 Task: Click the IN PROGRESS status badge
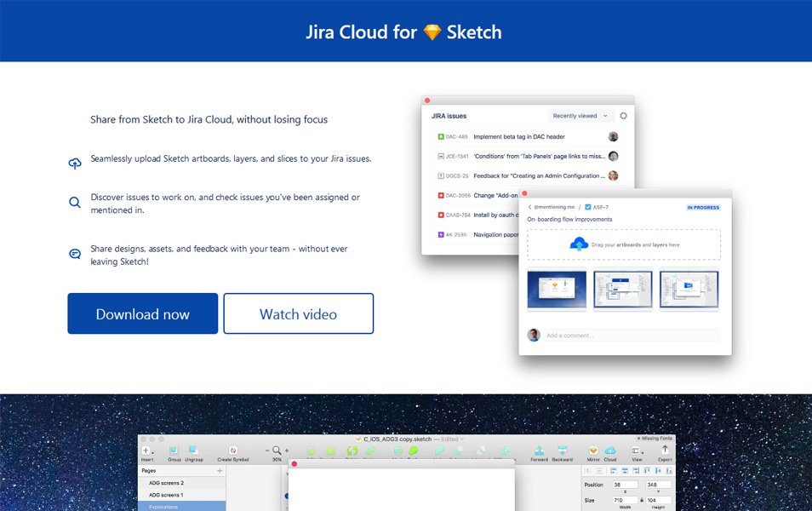tap(703, 207)
